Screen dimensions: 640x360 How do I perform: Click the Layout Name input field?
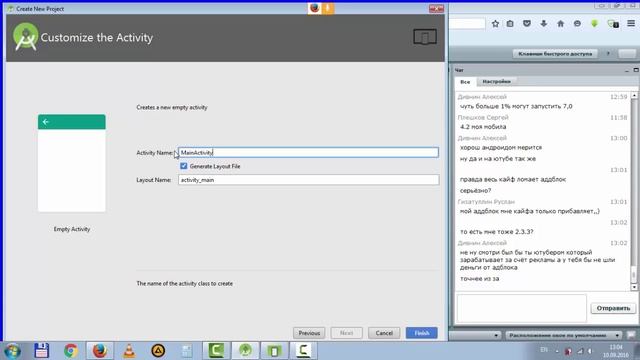[308, 180]
